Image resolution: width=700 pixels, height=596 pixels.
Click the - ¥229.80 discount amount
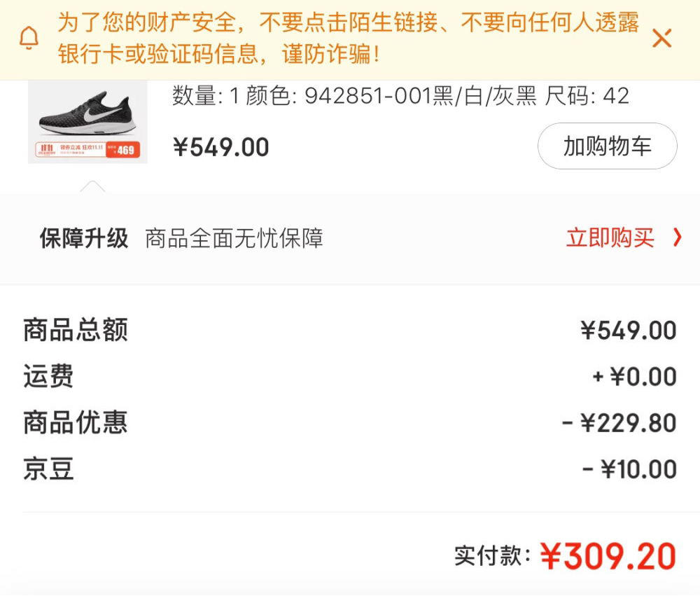pyautogui.click(x=619, y=422)
